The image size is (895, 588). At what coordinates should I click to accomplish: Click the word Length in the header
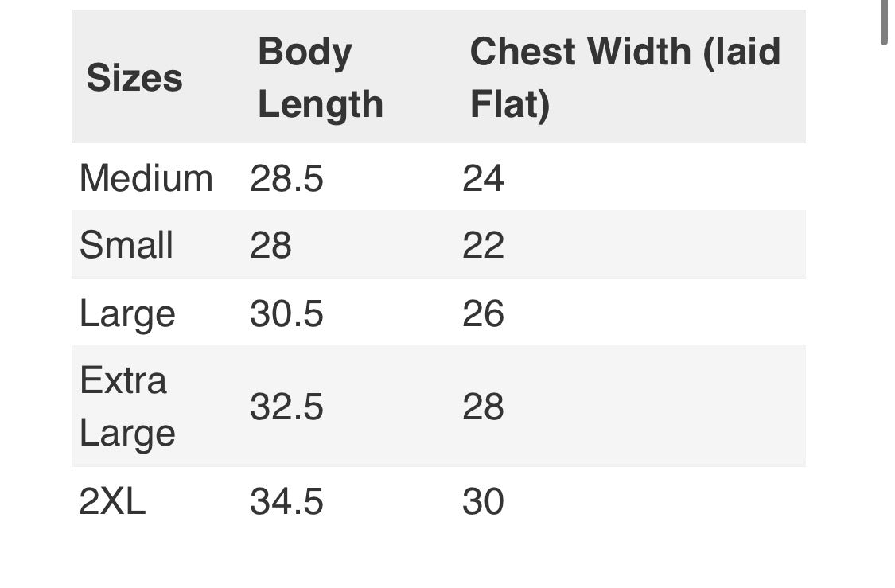pos(321,104)
